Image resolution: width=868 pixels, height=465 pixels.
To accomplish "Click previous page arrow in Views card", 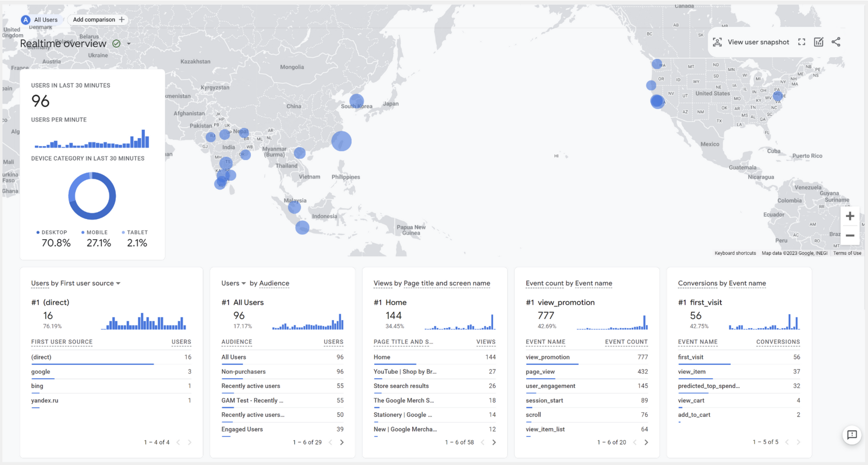I will click(x=483, y=442).
